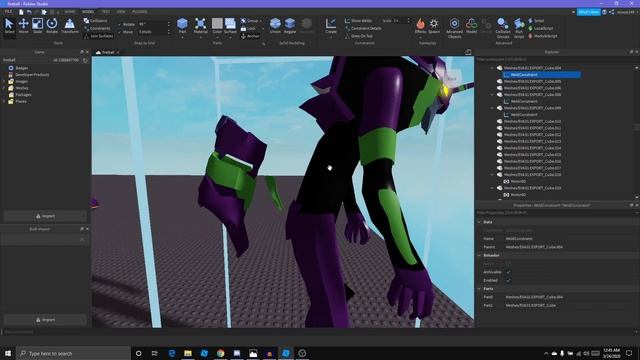Click the Import button in Bulk Import panel
This screenshot has width=640, height=360.
(x=45, y=320)
